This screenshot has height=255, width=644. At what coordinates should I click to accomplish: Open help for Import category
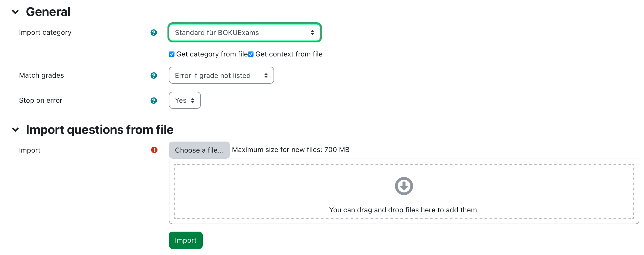154,32
